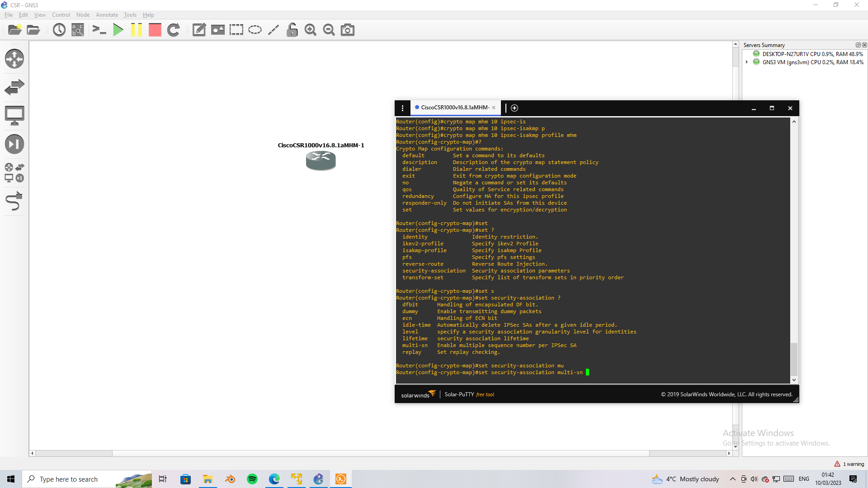Viewport: 868px width, 488px height.
Task: Expand the GNS3 VM entry in Servers Summary
Action: point(747,62)
